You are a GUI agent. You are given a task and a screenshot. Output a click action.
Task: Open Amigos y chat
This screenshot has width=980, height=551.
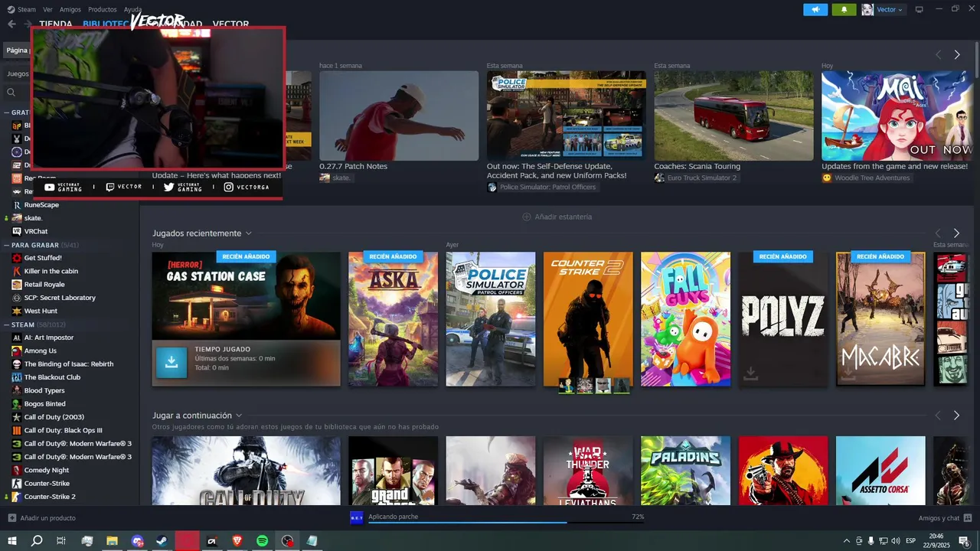(944, 518)
